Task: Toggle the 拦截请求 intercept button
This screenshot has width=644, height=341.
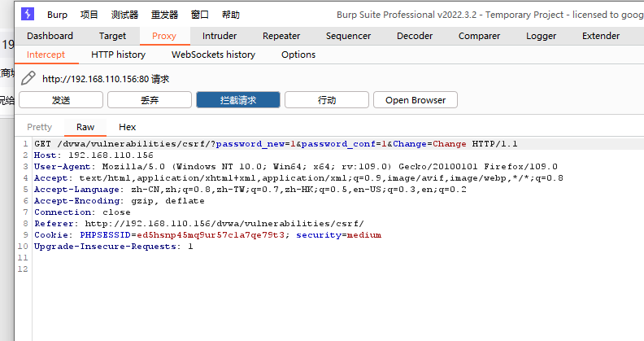Action: tap(238, 100)
